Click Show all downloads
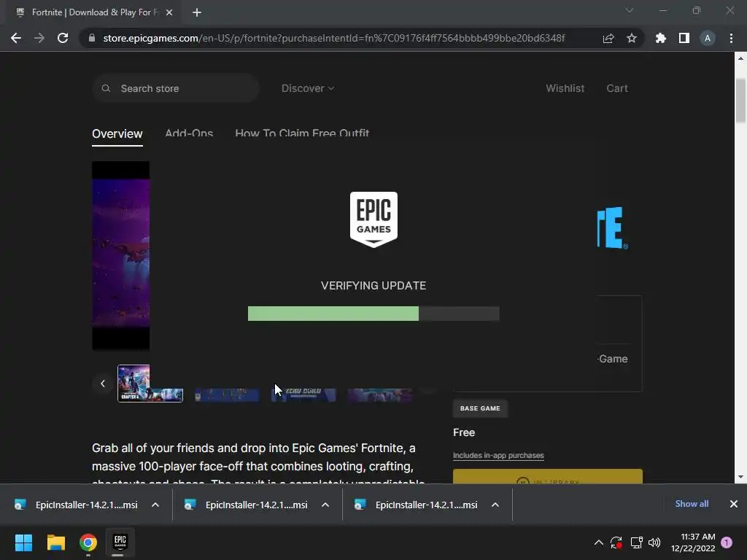The height and width of the screenshot is (560, 747). point(692,504)
